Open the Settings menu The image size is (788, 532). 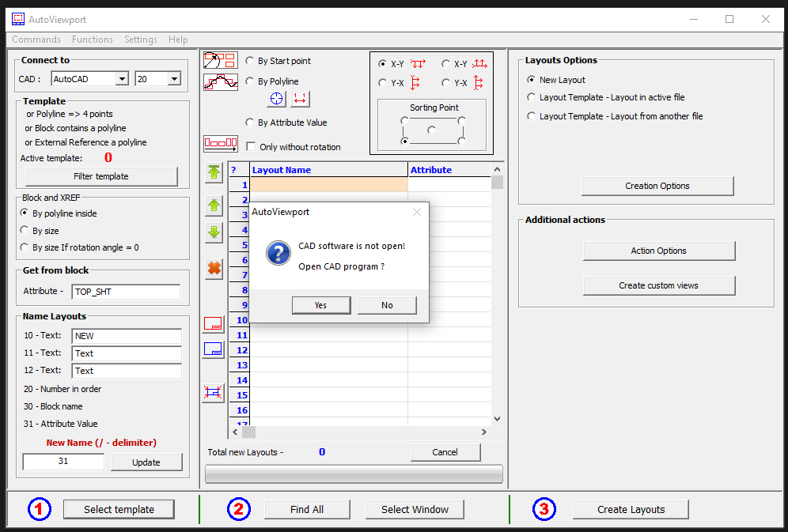[141, 40]
